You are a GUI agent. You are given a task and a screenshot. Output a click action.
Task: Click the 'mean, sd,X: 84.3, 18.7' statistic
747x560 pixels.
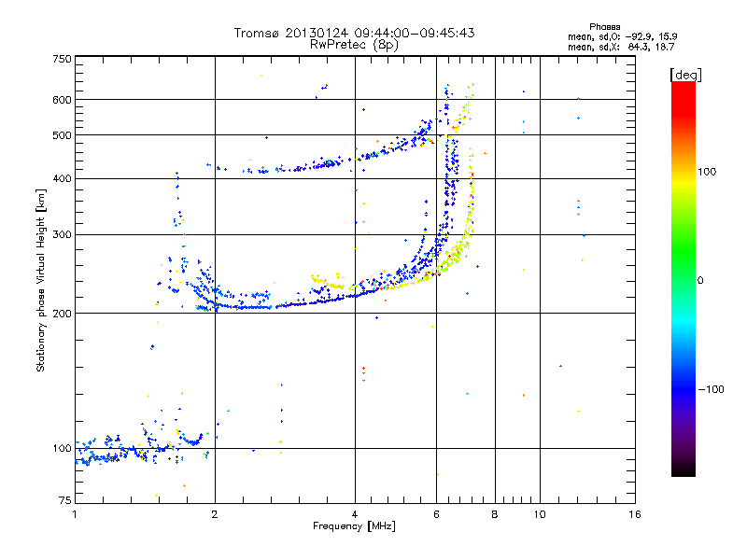(621, 47)
